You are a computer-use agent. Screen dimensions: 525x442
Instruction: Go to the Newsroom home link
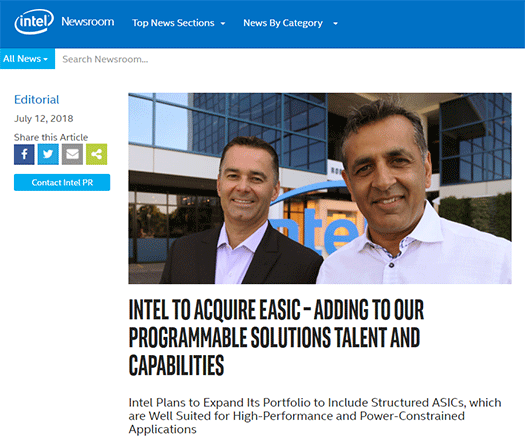point(88,22)
